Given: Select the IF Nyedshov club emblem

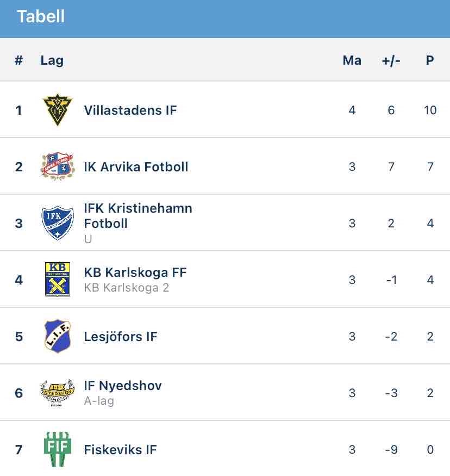Looking at the screenshot, I should (x=58, y=393).
